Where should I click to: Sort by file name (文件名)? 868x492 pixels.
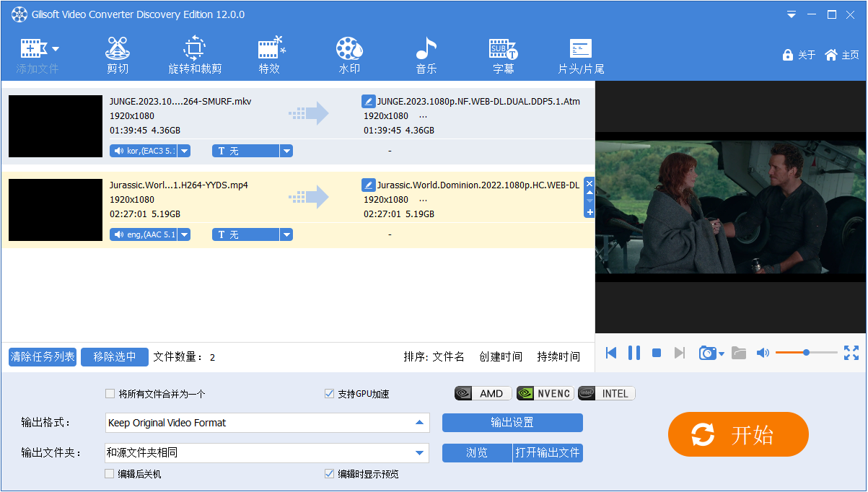click(449, 356)
